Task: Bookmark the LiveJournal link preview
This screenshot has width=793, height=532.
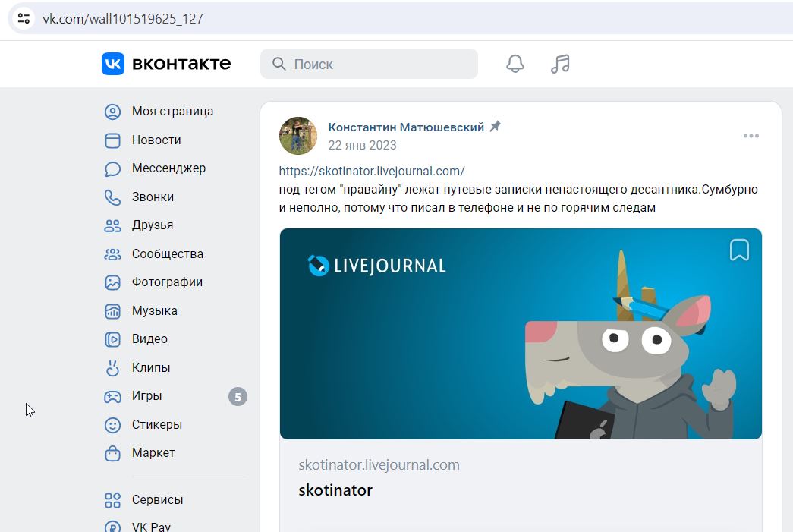Action: click(739, 250)
